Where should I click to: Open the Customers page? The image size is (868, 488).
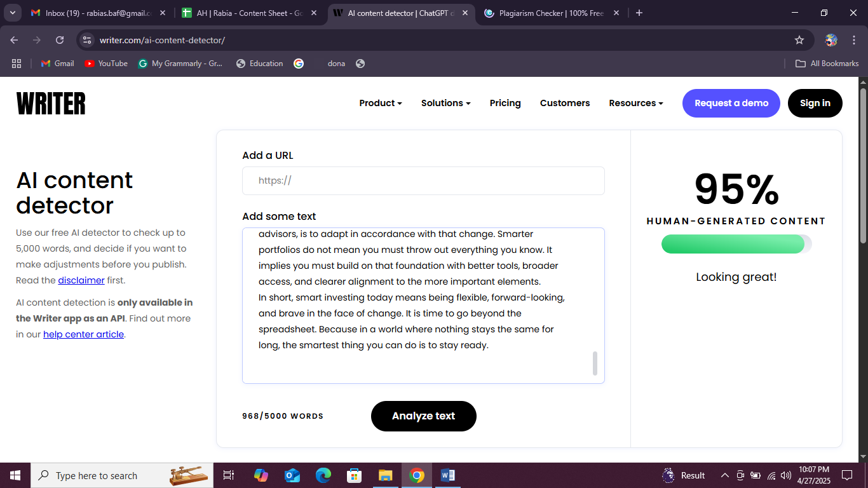click(x=565, y=103)
